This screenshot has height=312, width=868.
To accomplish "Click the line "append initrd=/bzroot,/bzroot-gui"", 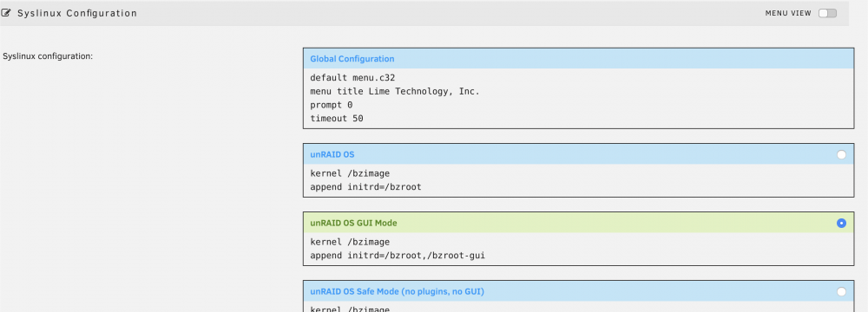I will pyautogui.click(x=398, y=256).
